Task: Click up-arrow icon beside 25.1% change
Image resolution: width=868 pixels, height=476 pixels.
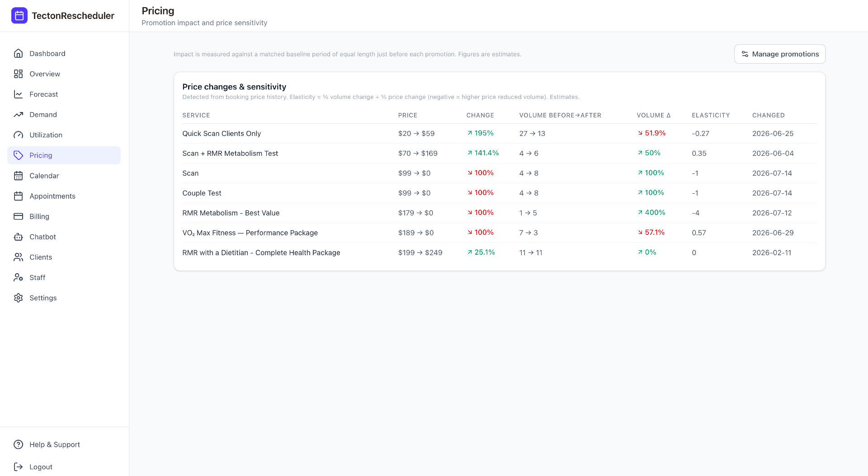Action: click(x=470, y=252)
